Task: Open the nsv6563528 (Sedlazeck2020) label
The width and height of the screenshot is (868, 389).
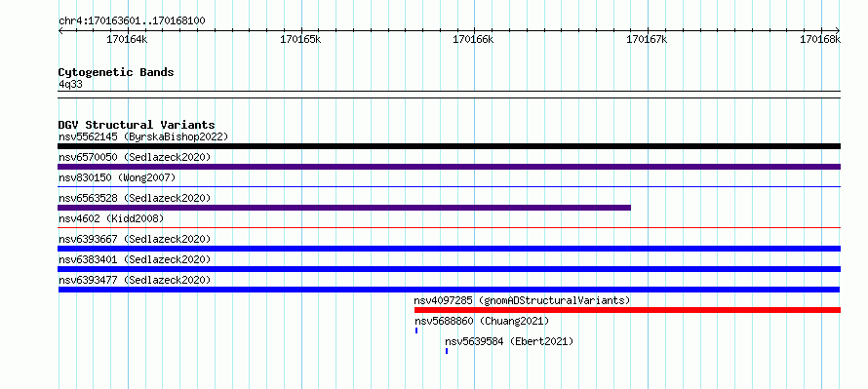Action: pos(135,198)
